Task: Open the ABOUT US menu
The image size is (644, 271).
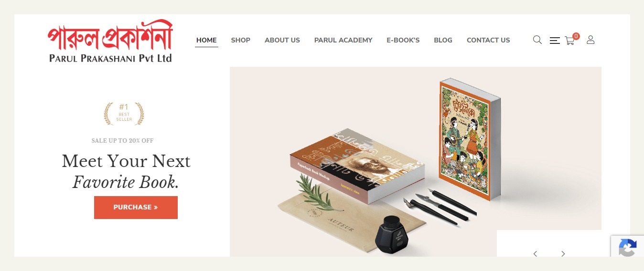Action: (x=282, y=40)
